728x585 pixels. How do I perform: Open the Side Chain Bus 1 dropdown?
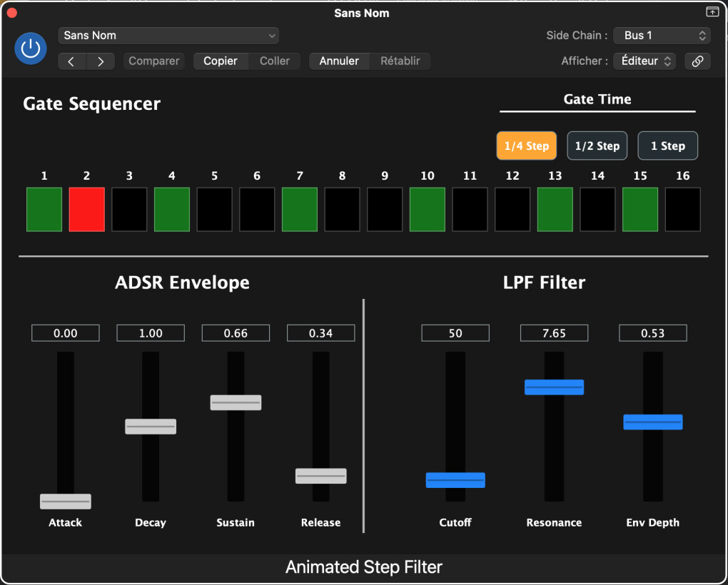(662, 36)
